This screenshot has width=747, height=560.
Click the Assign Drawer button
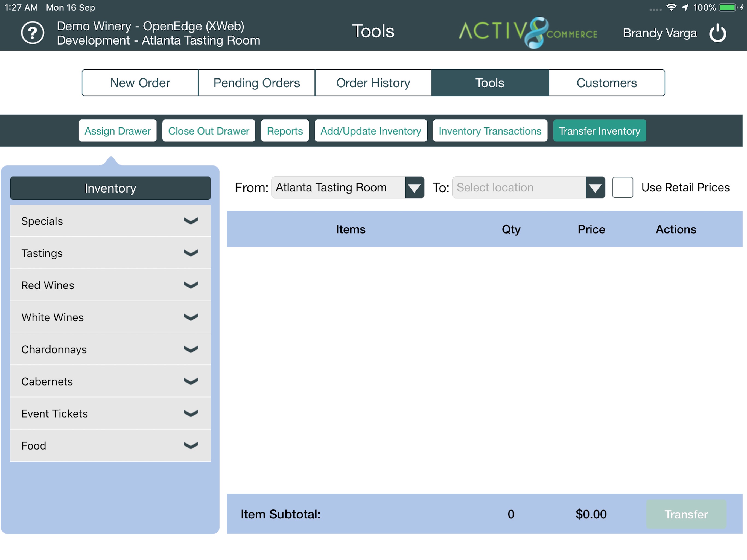118,131
